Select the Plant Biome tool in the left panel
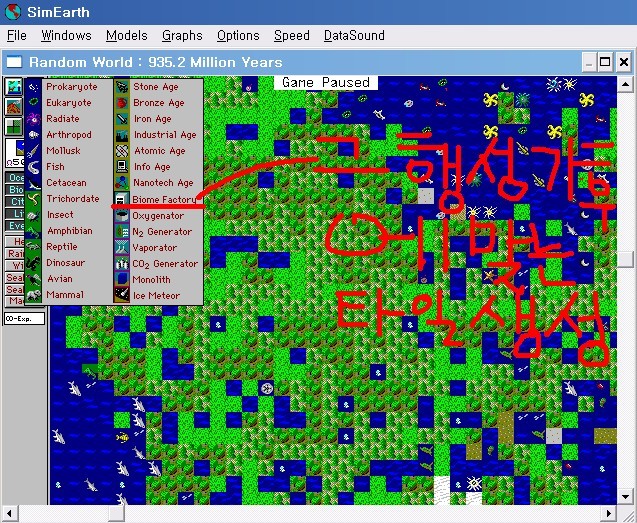Image resolution: width=637 pixels, height=523 pixels. (x=13, y=126)
